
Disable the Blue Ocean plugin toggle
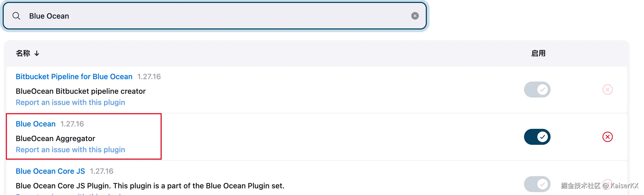537,137
